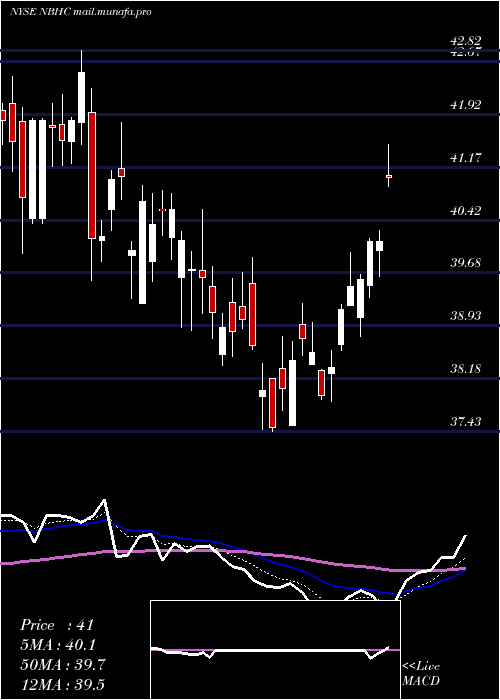500x700 pixels.
Task: Select the 38.93 price level label
Action: tap(466, 316)
